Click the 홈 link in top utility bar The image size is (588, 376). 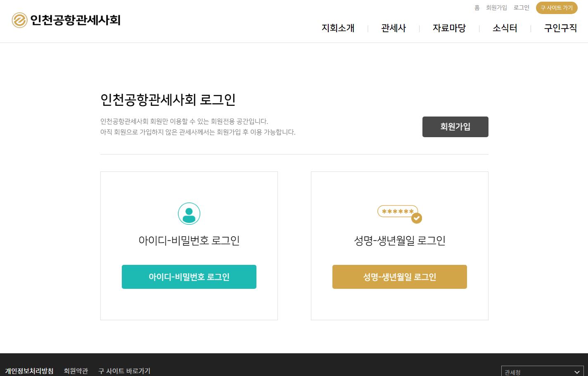tap(477, 8)
